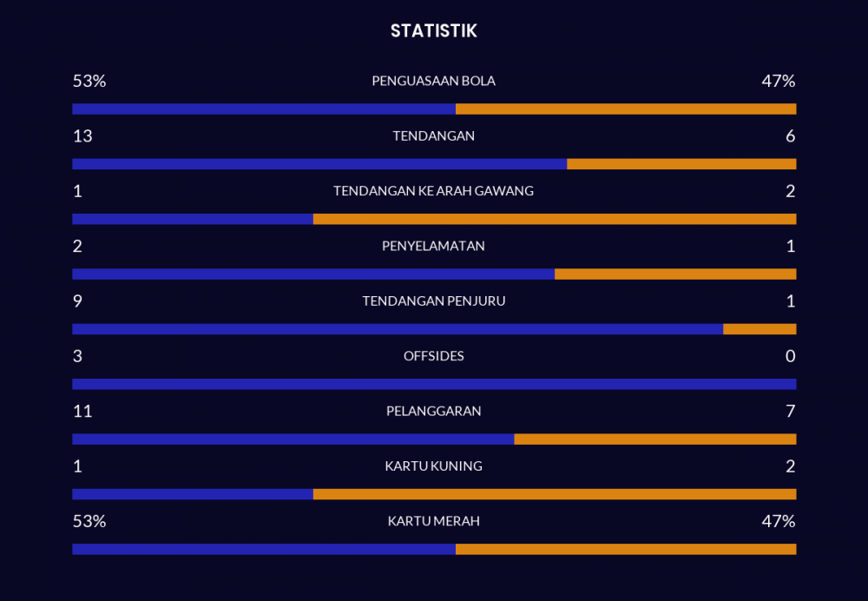Click the right value 0 for Offsides

790,356
